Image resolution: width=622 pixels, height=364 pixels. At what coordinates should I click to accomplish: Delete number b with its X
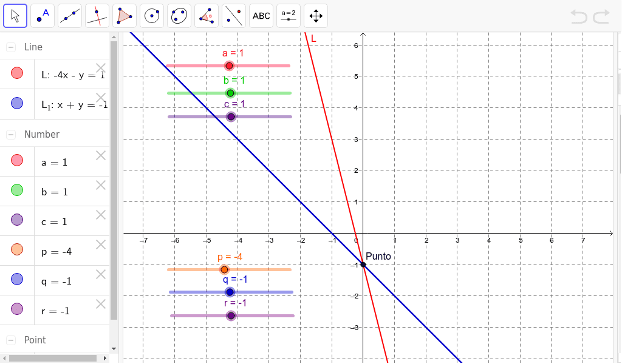pyautogui.click(x=101, y=186)
